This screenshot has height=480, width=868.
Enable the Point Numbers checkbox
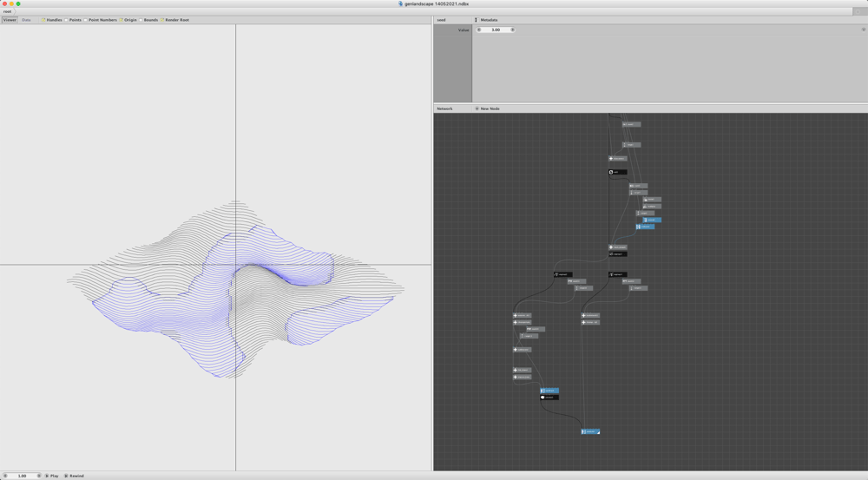pyautogui.click(x=85, y=20)
